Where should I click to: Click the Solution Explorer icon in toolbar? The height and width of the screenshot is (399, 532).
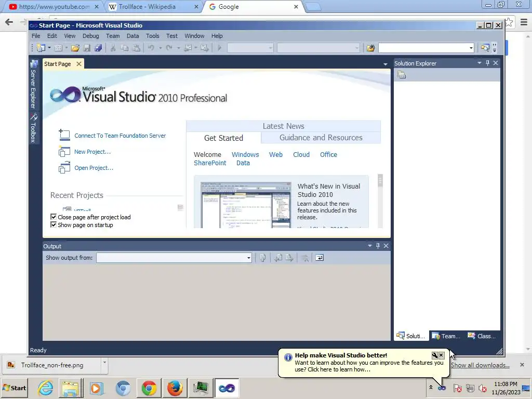coord(485,48)
